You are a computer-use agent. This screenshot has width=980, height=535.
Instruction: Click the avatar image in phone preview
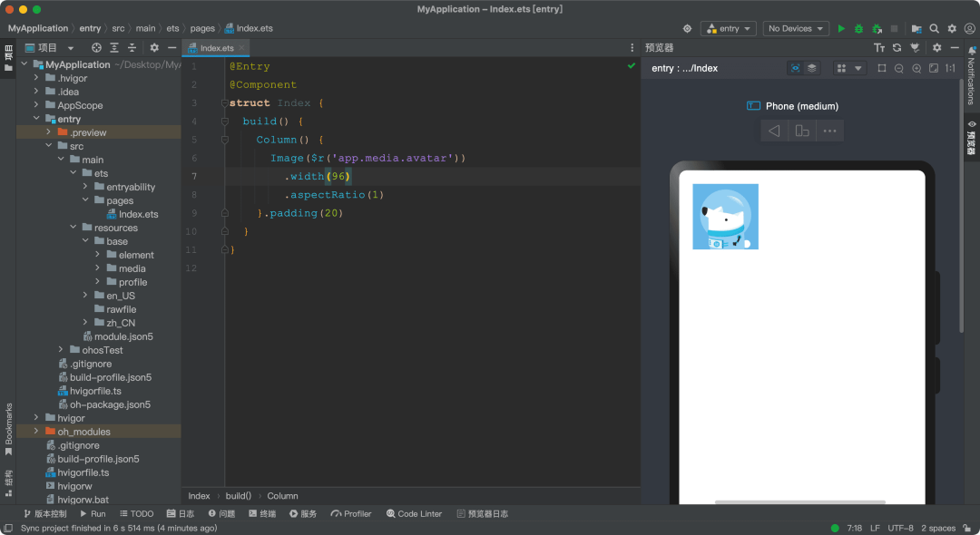pyautogui.click(x=725, y=217)
